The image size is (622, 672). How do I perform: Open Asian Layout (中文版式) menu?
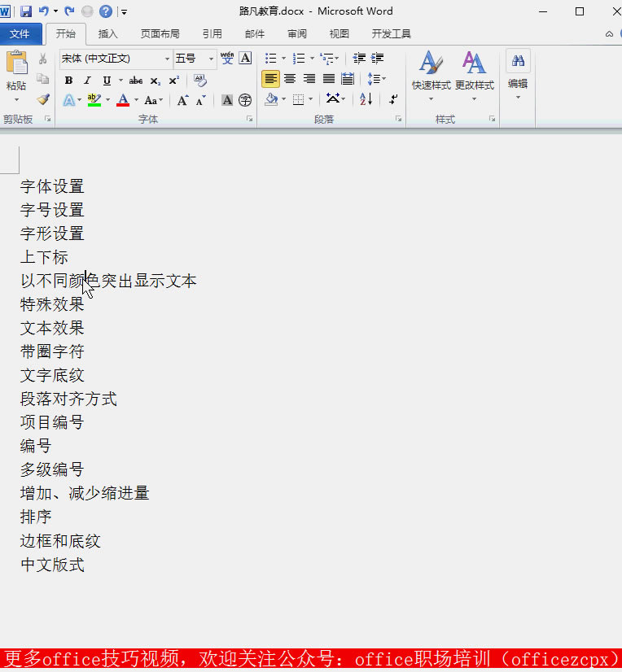335,99
